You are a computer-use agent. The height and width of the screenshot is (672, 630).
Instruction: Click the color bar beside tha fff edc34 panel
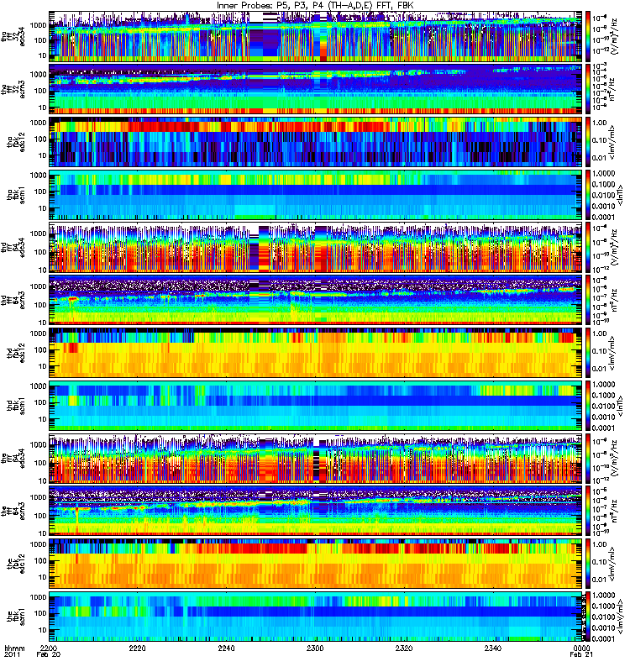pos(587,36)
